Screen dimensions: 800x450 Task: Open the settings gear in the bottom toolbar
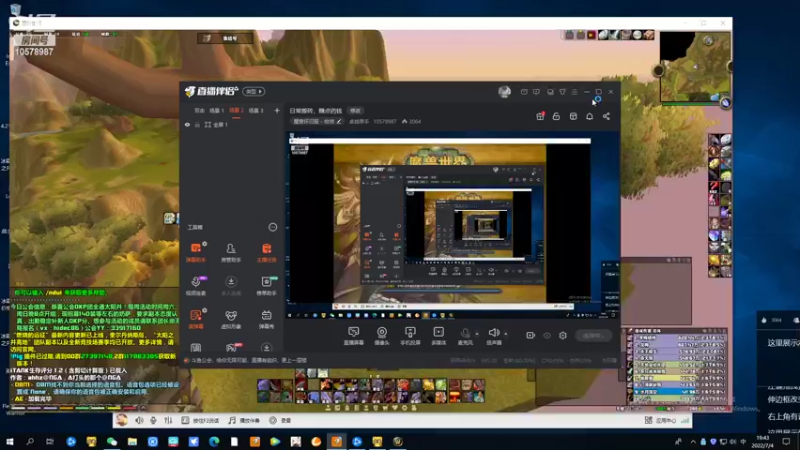coord(563,335)
